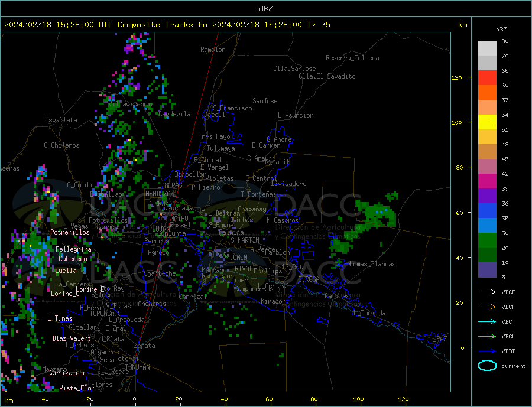Click the Reserva_Telteca label
Screen dimensions: 532x407
point(352,58)
